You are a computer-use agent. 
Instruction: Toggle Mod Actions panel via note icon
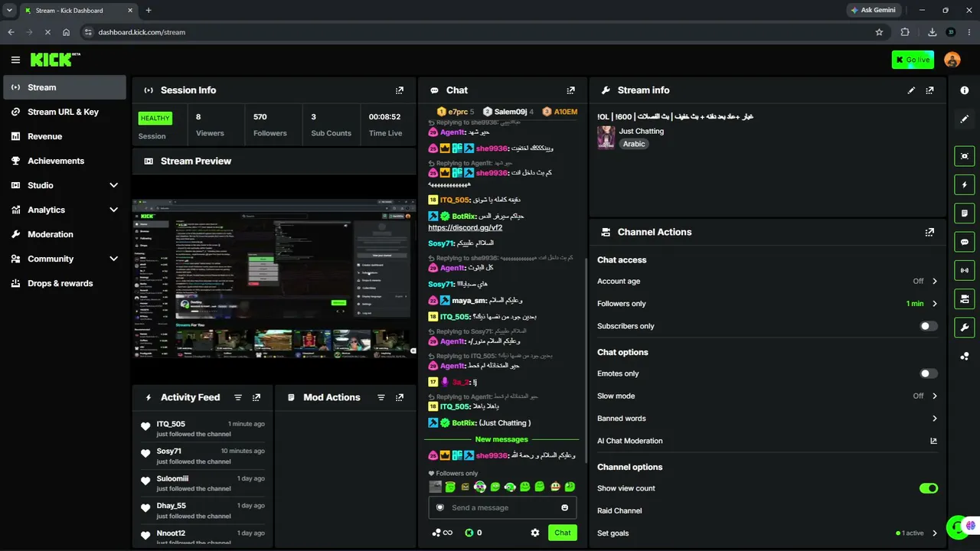pyautogui.click(x=965, y=213)
